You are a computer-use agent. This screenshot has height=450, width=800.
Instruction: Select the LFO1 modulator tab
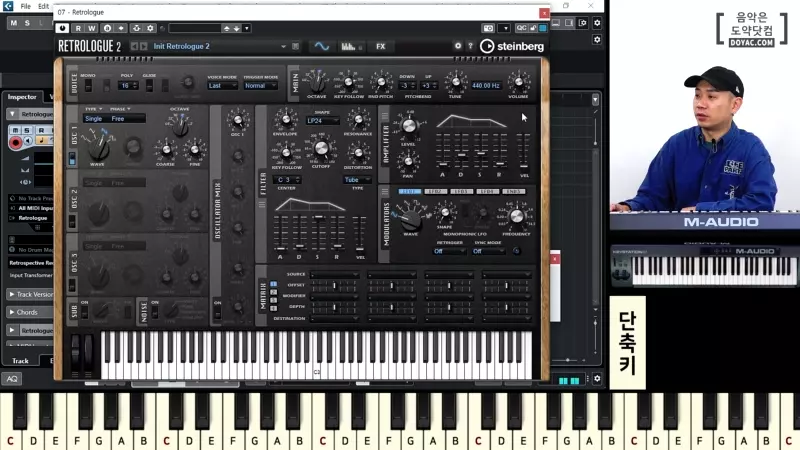click(409, 192)
